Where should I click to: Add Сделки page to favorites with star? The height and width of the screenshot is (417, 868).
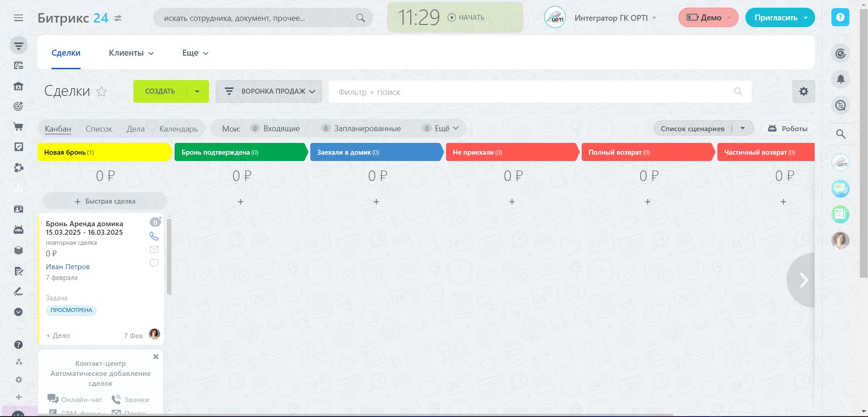pos(102,92)
